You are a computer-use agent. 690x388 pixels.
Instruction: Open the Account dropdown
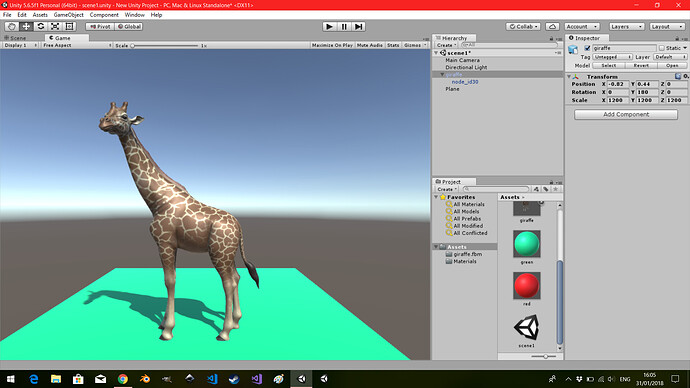[x=582, y=26]
